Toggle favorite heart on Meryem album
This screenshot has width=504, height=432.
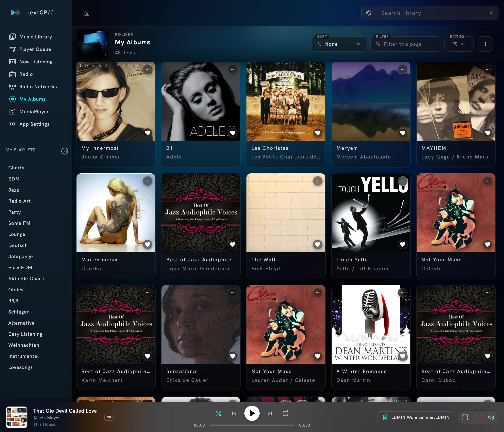403,133
